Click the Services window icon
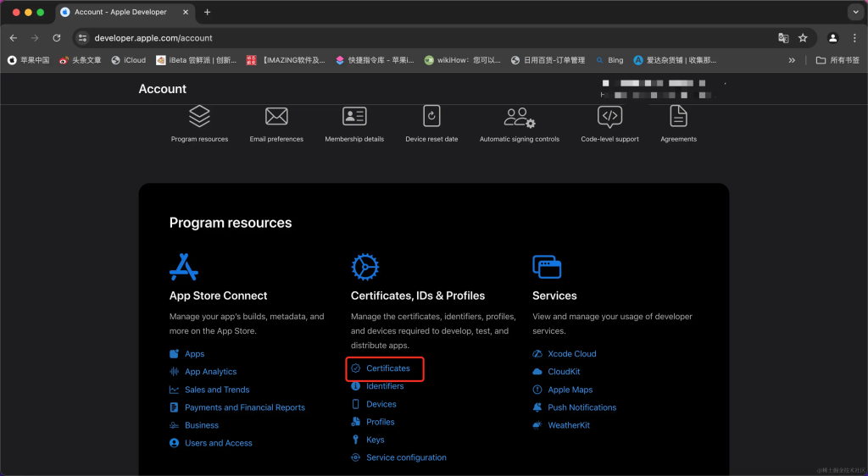The height and width of the screenshot is (476, 868). click(x=547, y=268)
